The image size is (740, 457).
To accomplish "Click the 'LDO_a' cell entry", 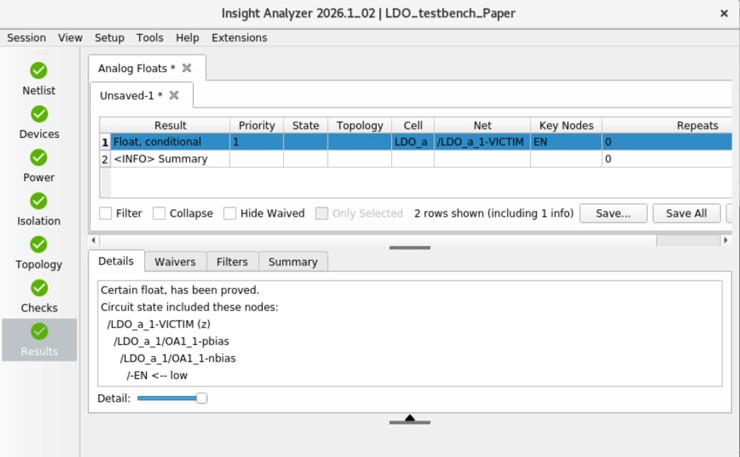I will click(413, 142).
